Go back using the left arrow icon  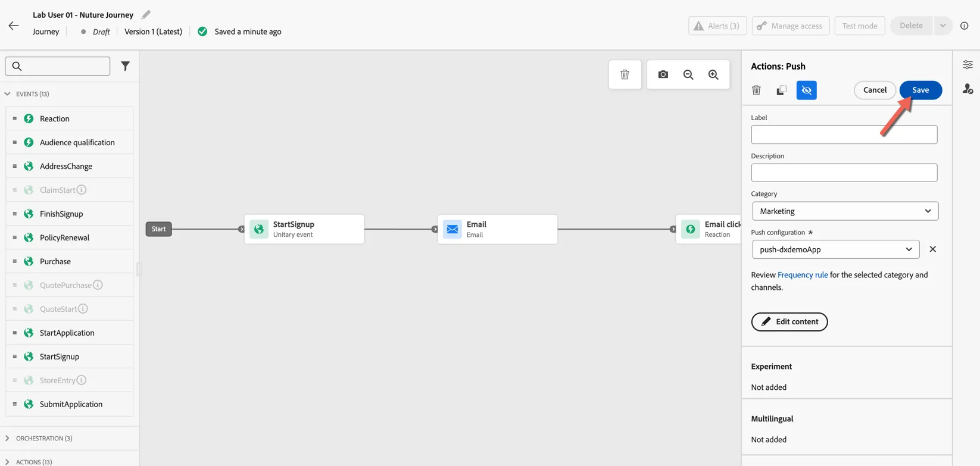click(x=14, y=26)
